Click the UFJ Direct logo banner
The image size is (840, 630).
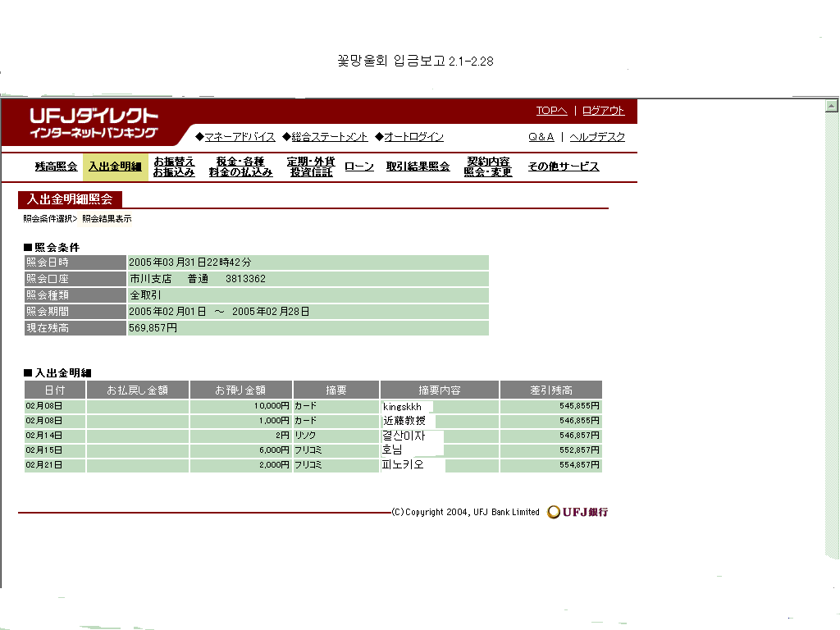[x=94, y=123]
